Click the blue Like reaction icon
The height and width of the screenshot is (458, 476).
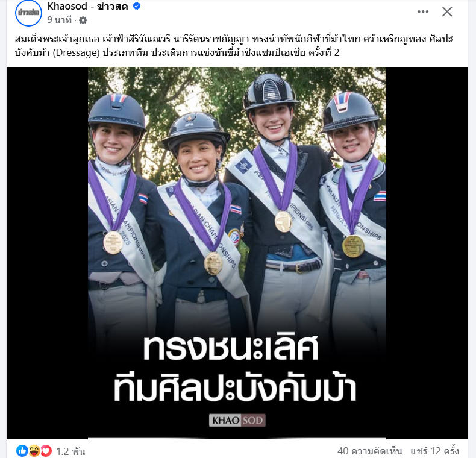[x=22, y=451]
